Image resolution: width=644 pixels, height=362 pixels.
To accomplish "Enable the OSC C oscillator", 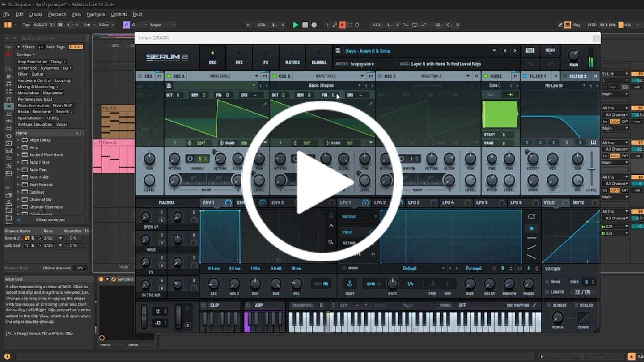I will click(x=380, y=76).
